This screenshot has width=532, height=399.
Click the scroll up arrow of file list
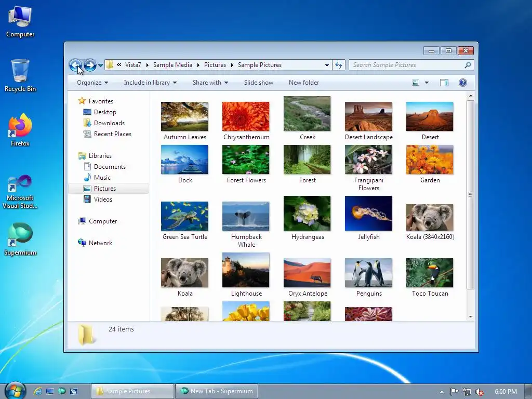tap(471, 96)
